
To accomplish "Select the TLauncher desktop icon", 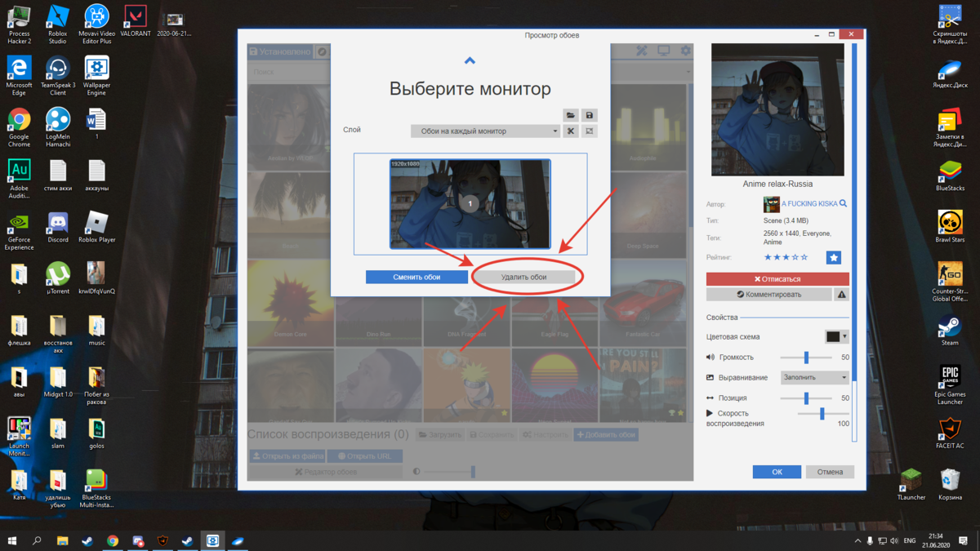I will pyautogui.click(x=911, y=485).
